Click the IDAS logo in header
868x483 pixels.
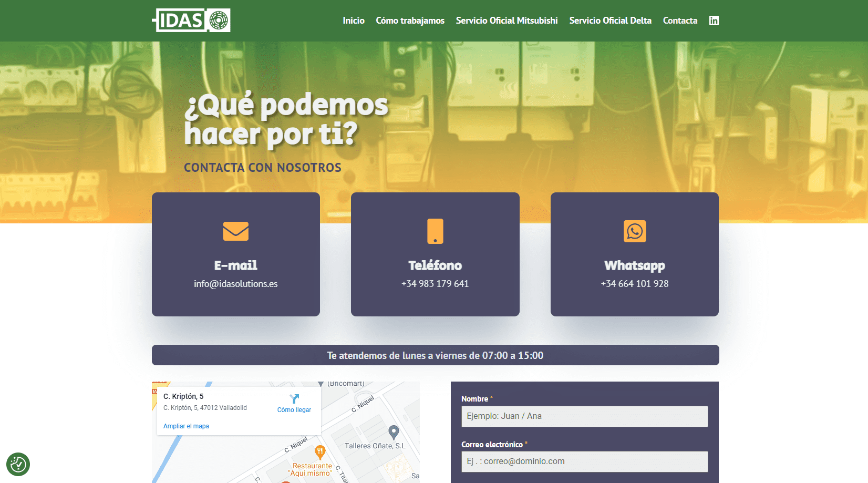(x=191, y=20)
